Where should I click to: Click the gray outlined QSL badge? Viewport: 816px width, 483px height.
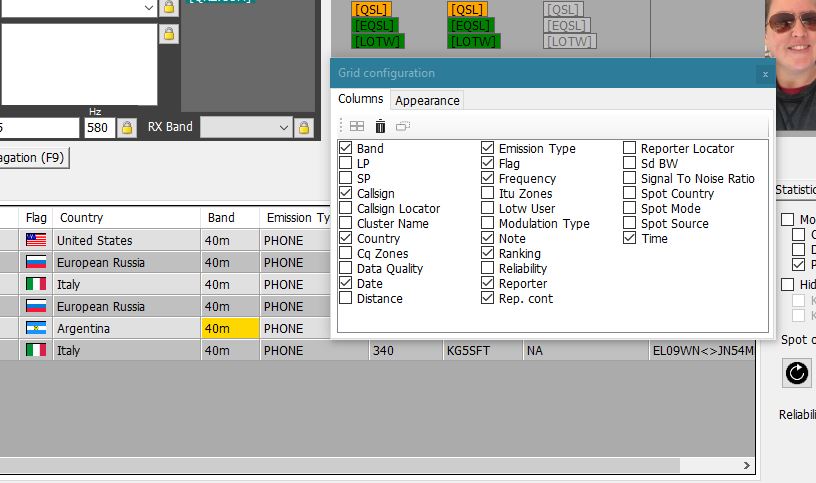pos(564,9)
